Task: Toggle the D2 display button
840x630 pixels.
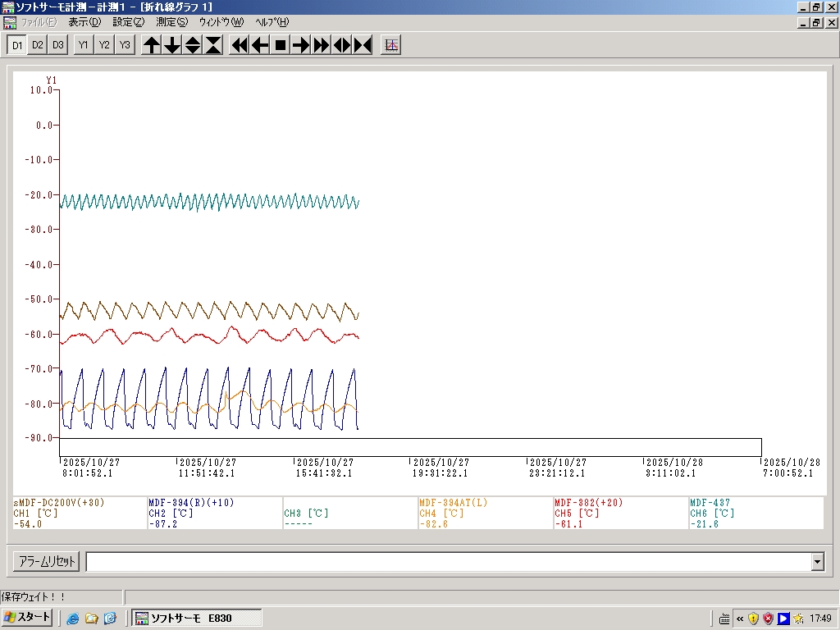Action: [x=38, y=45]
